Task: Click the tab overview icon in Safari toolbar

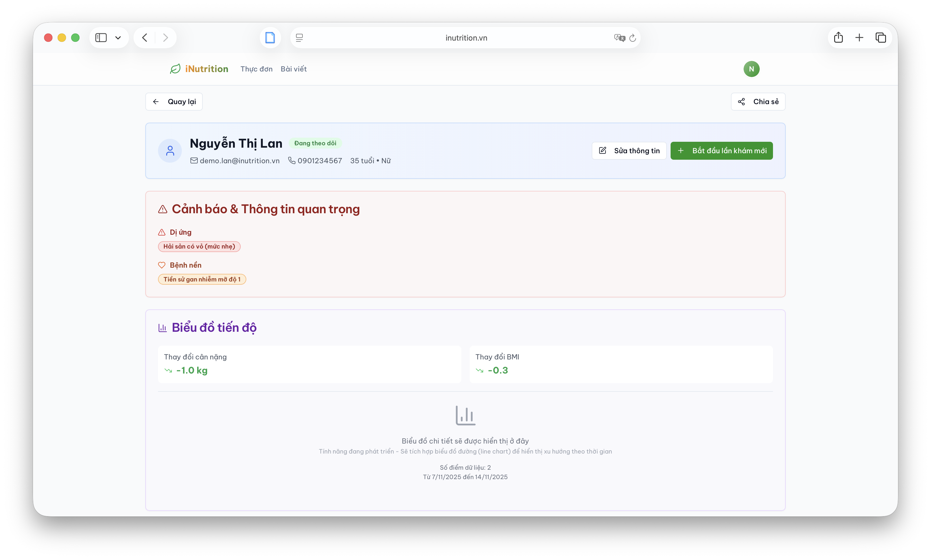Action: click(881, 37)
